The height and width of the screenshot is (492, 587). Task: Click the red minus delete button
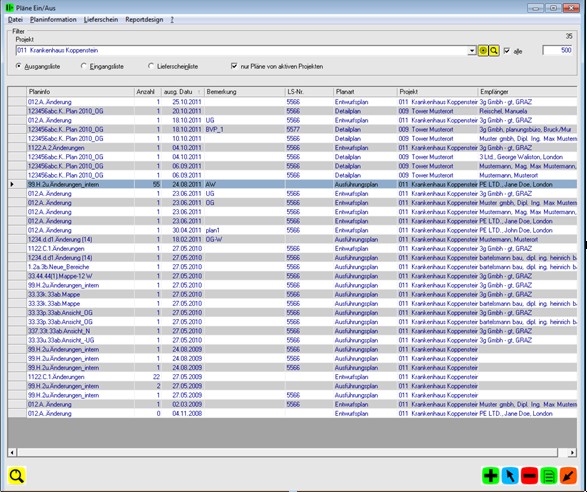(x=529, y=476)
